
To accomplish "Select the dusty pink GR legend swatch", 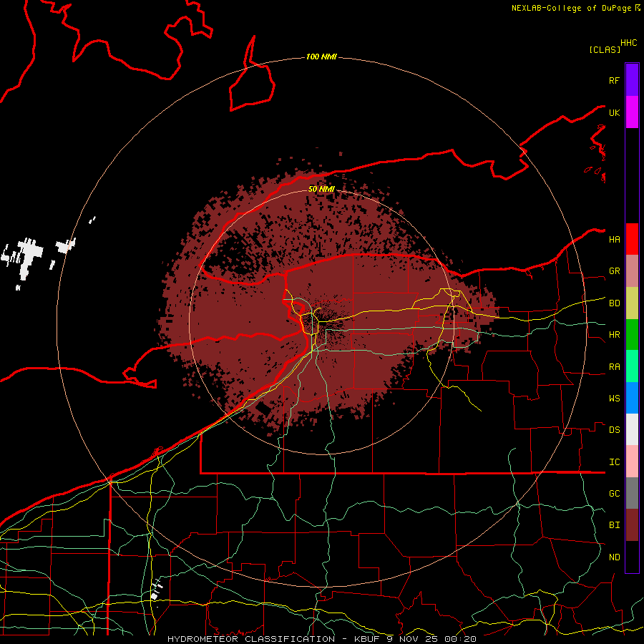I will pyautogui.click(x=632, y=271).
